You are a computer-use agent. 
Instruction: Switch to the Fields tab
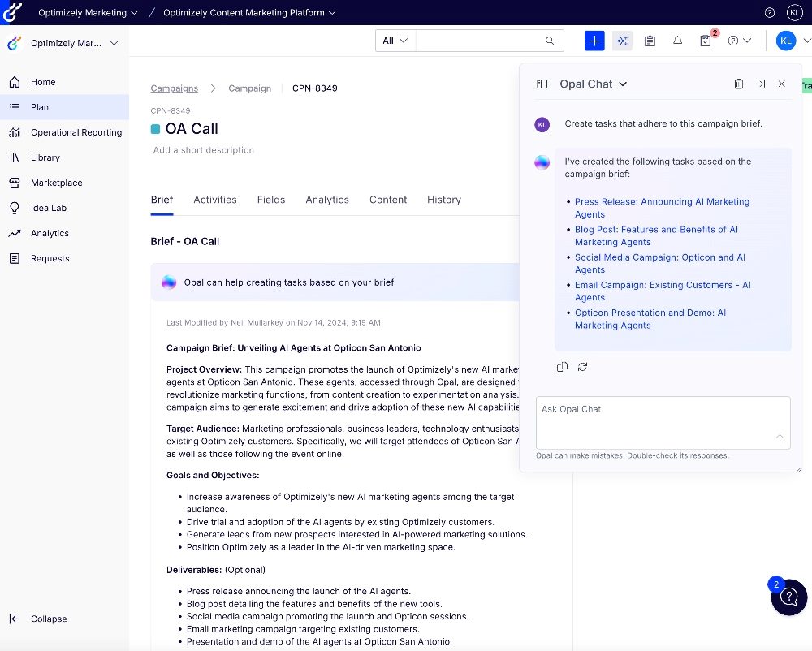[271, 200]
